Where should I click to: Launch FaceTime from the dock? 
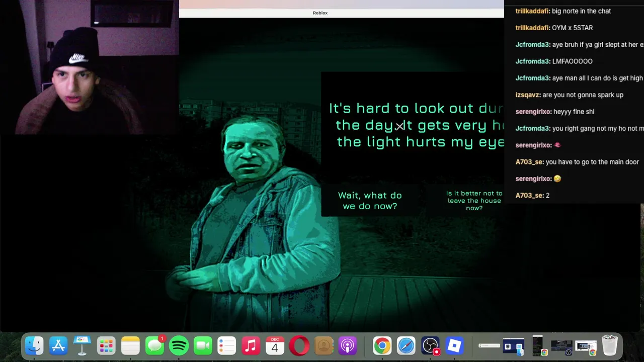(x=203, y=346)
